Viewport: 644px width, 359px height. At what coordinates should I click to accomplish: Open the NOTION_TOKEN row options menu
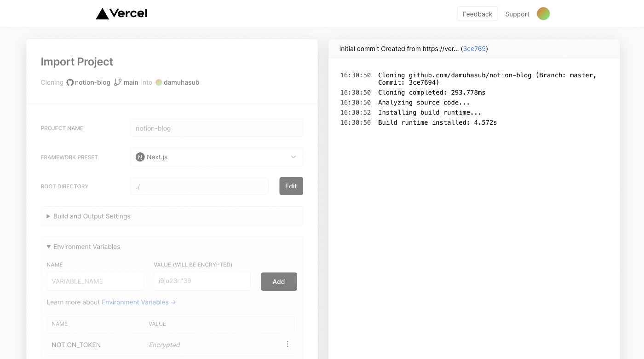[x=287, y=344]
